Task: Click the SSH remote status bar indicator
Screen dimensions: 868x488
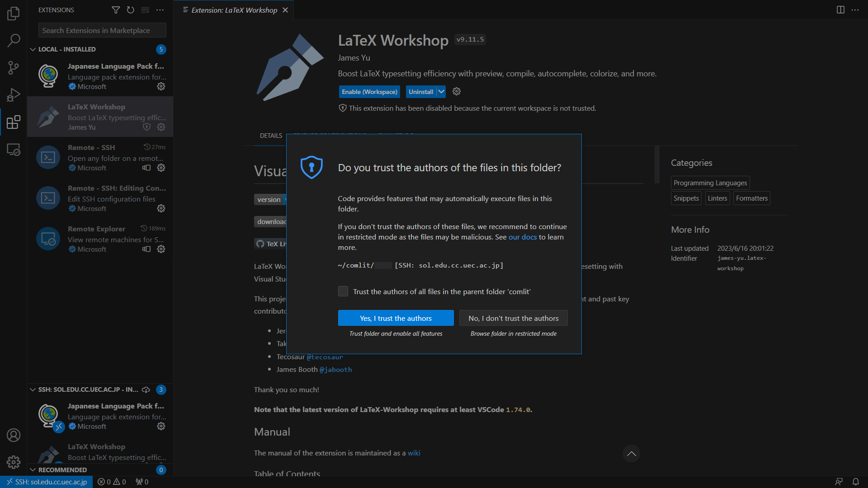Action: pos(47,482)
